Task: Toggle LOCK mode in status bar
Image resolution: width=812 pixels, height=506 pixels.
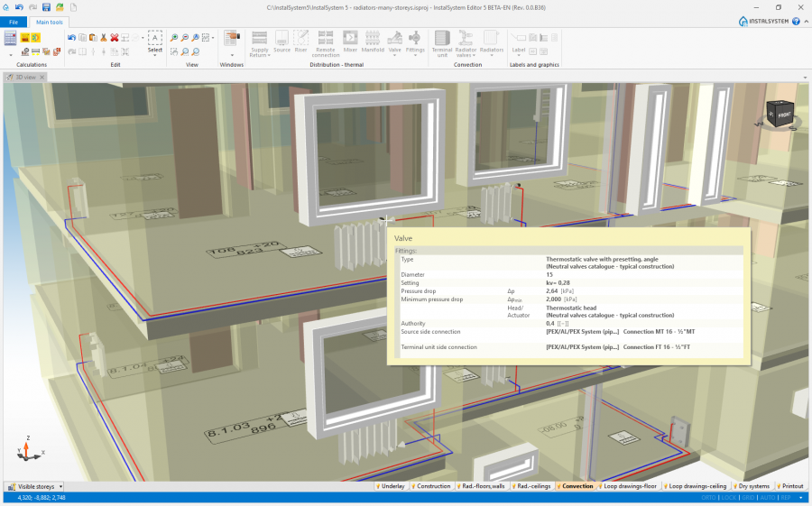Action: coord(729,497)
